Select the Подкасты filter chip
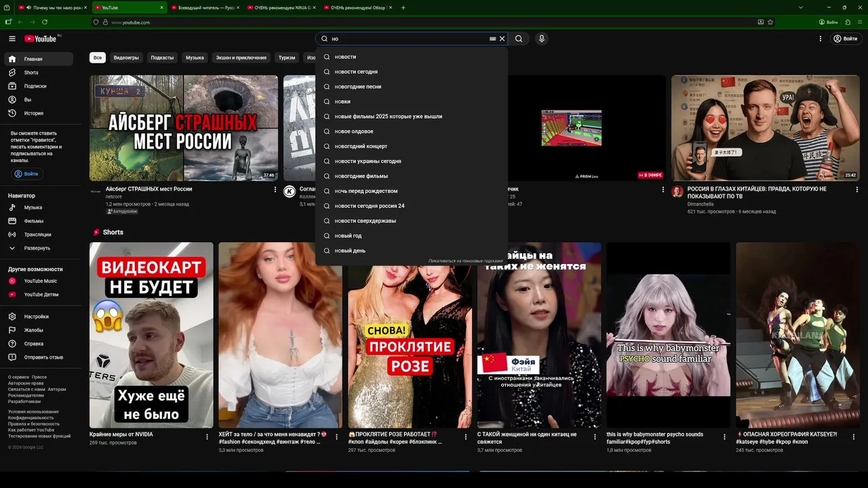The image size is (868, 488). pyautogui.click(x=162, y=58)
